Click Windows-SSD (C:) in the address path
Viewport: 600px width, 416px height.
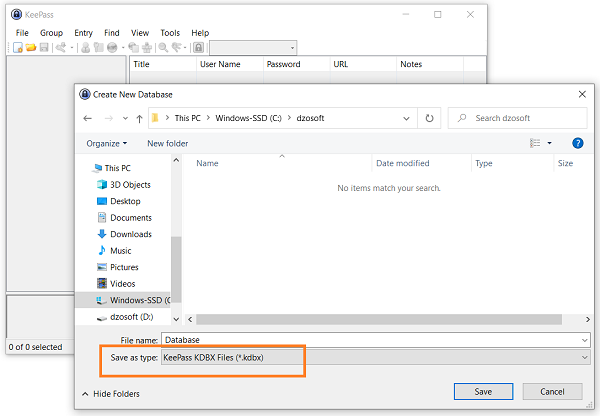pos(248,118)
